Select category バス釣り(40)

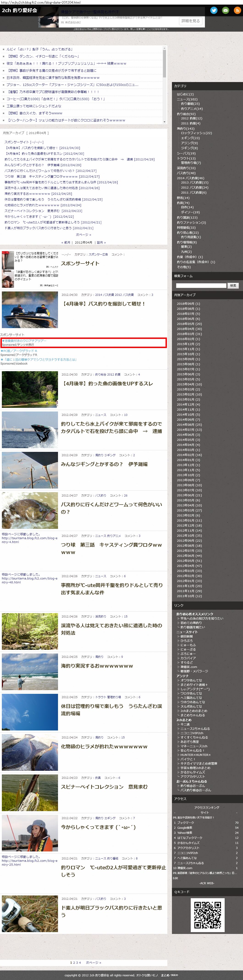click(186, 173)
